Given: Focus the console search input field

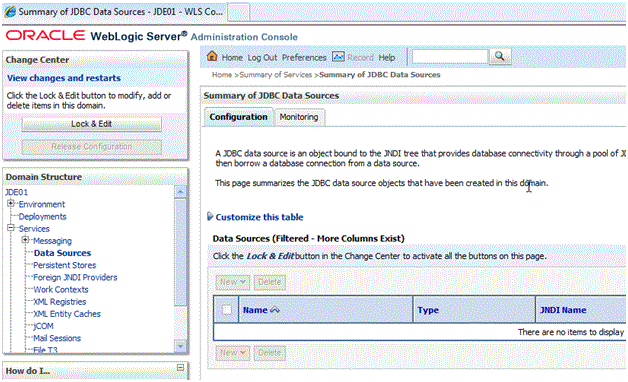Looking at the screenshot, I should point(451,57).
